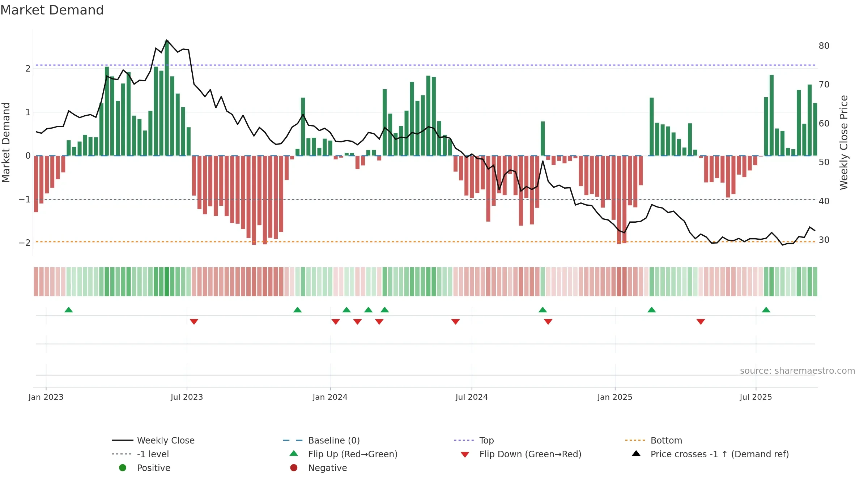Click the 80 tick on the price axis
The height and width of the screenshot is (488, 868).
tap(824, 46)
